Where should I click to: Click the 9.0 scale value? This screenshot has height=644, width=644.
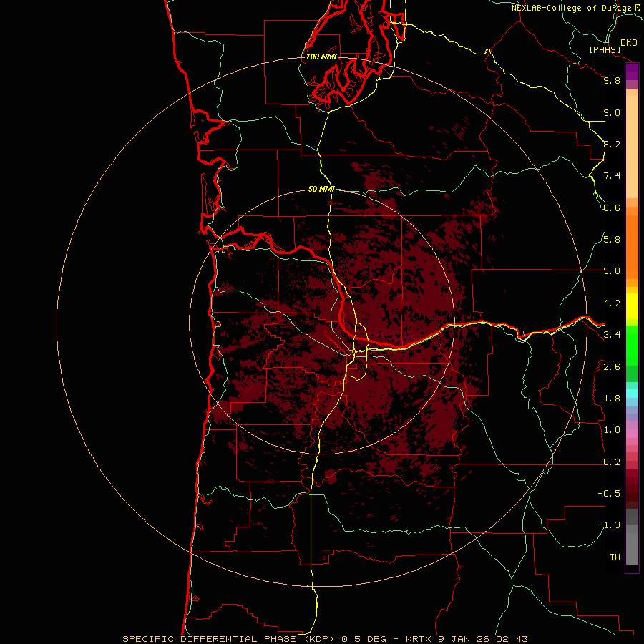click(x=612, y=112)
